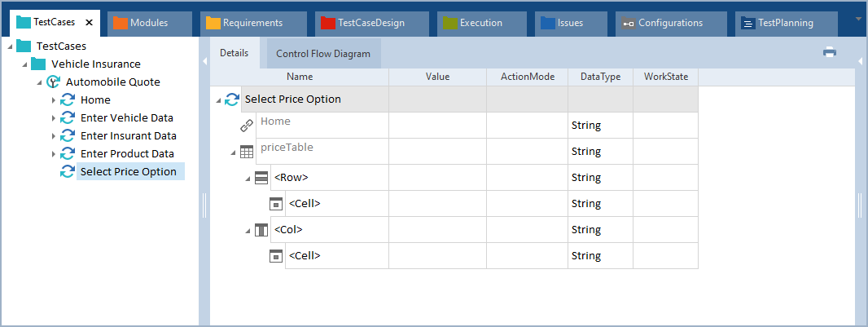Click the Automobile Quote test case icon
Viewport: 868px width, 327px height.
[x=53, y=82]
